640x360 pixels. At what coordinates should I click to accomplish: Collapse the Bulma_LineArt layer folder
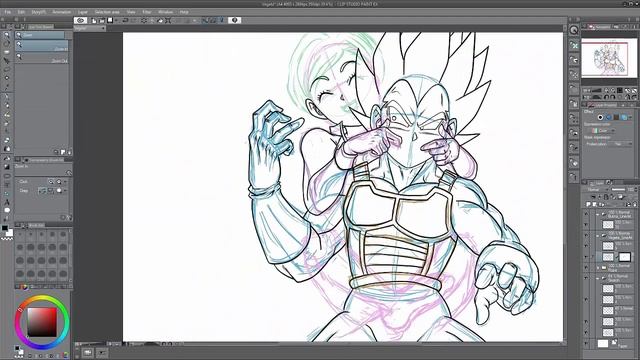coord(598,214)
